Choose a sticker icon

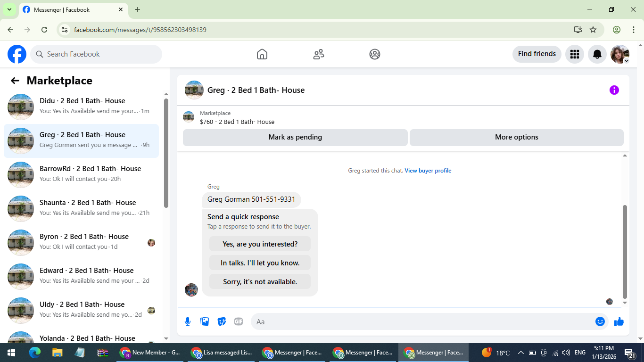pyautogui.click(x=222, y=321)
